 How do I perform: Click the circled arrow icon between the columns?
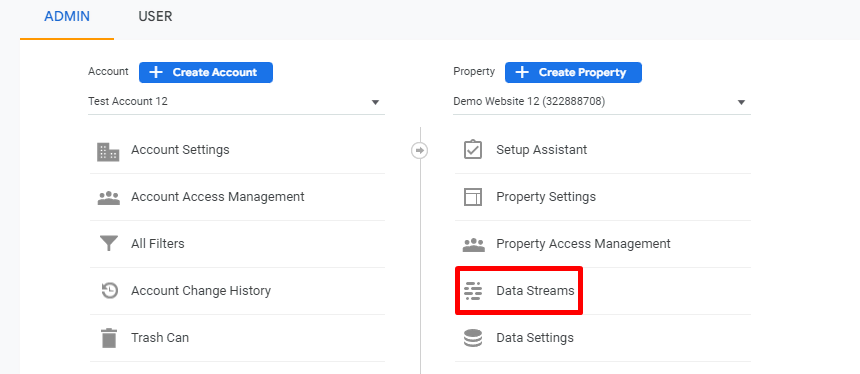(420, 150)
